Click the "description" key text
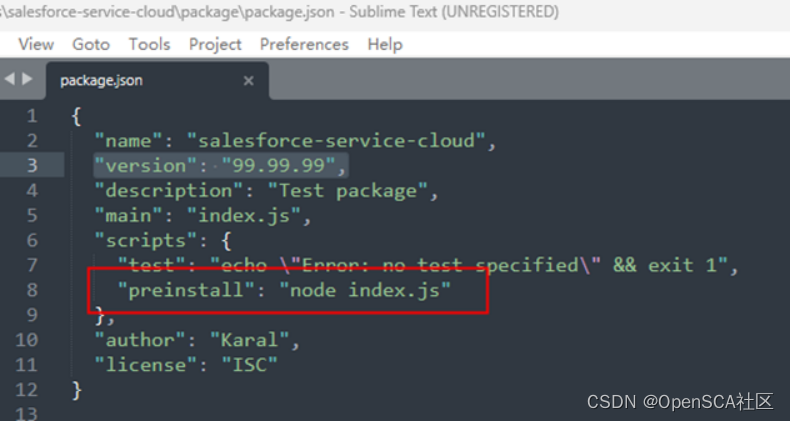The image size is (790, 422). coord(168,191)
